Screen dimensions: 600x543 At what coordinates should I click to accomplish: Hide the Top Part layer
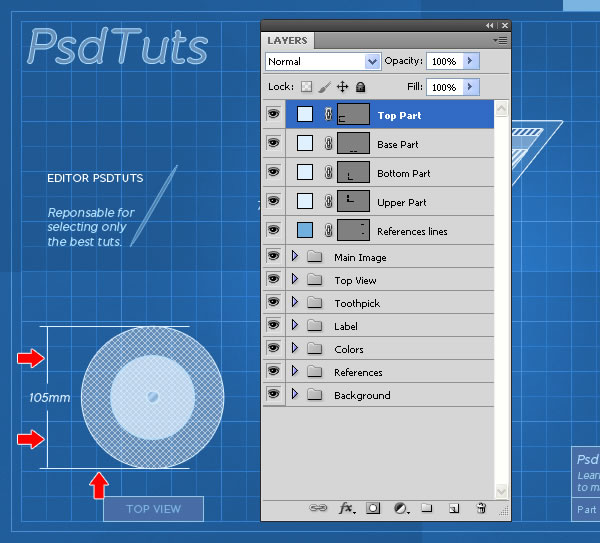pos(273,114)
